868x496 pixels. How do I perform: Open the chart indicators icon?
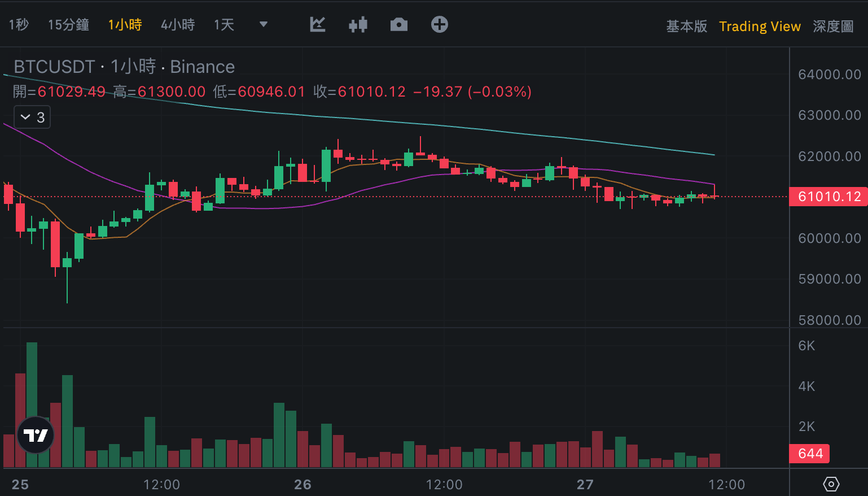(x=318, y=24)
